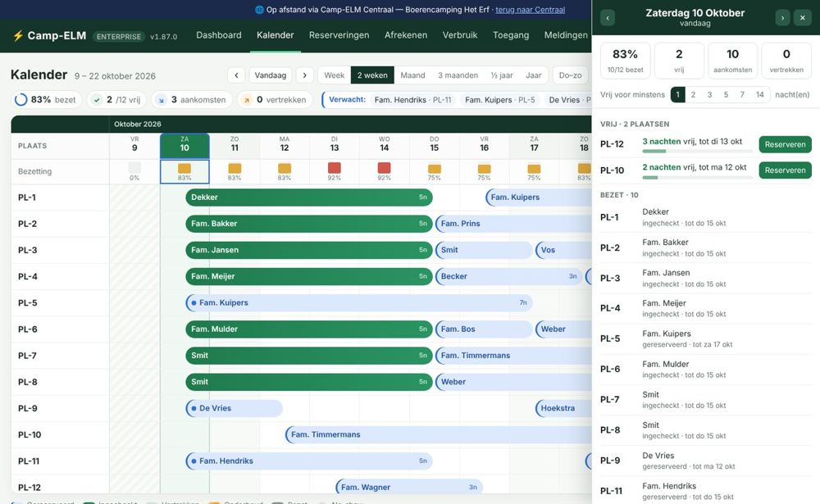The width and height of the screenshot is (820, 504).
Task: Click the occupancy marker for Sunday 11
Action: (235, 168)
